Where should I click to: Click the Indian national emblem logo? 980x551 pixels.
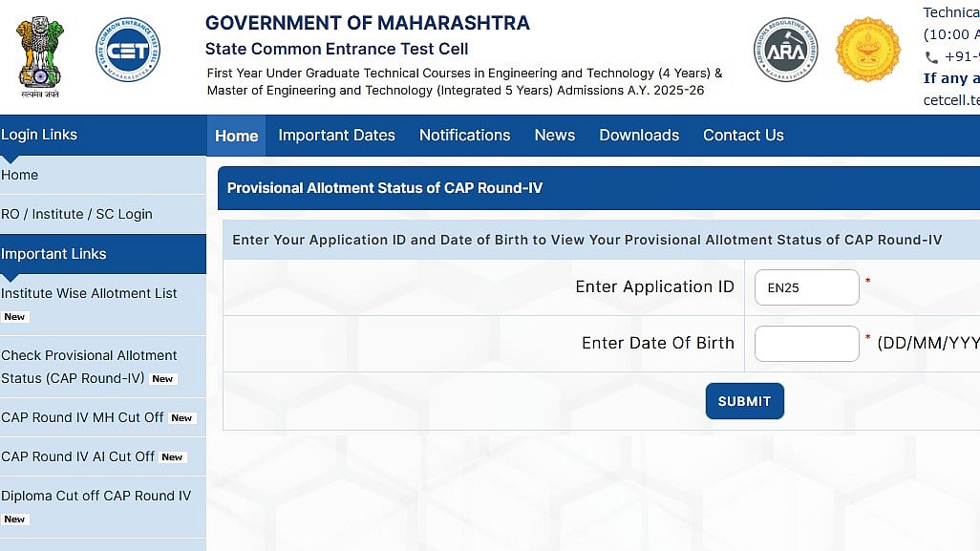click(x=39, y=53)
